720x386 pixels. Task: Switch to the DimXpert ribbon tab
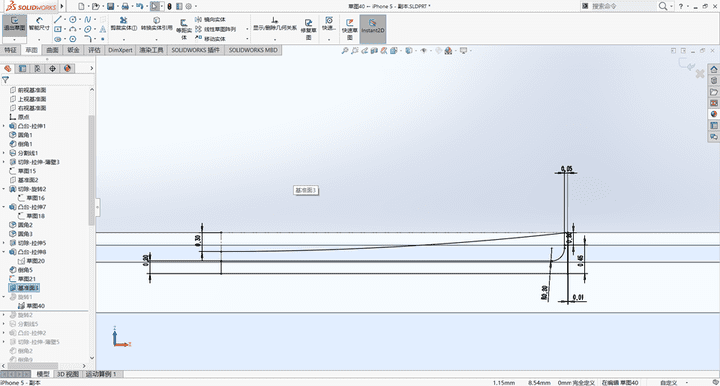(120, 50)
